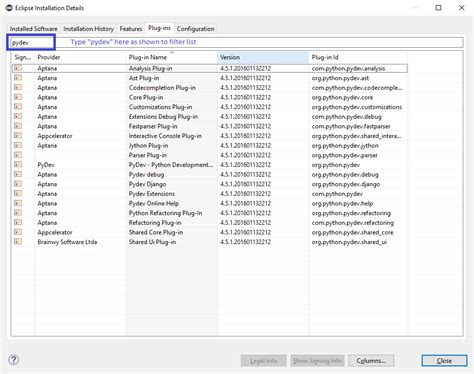Image resolution: width=474 pixels, height=374 pixels.
Task: Click signed icon for Codecompletion Plug-in row
Action: (18, 87)
